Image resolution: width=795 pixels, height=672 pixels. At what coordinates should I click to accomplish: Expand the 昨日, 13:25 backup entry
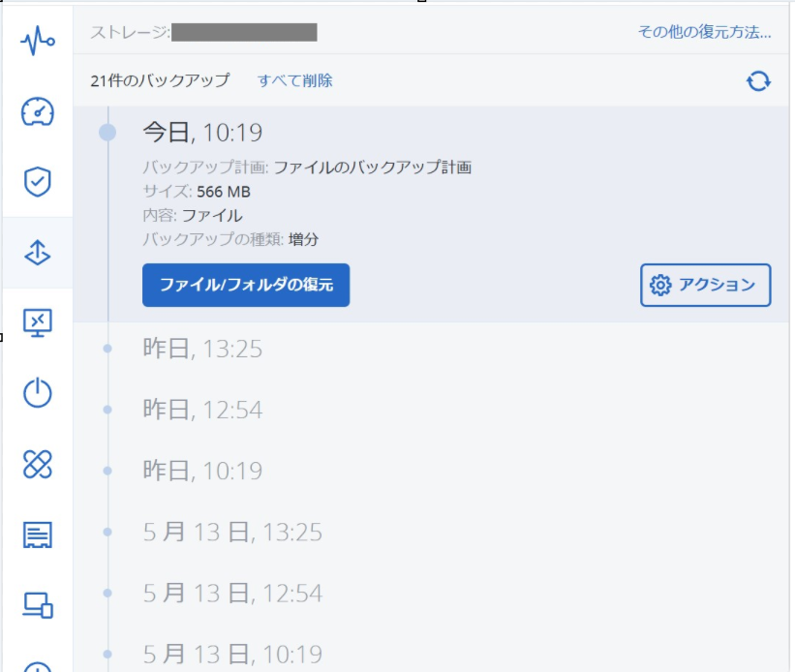tap(431, 349)
